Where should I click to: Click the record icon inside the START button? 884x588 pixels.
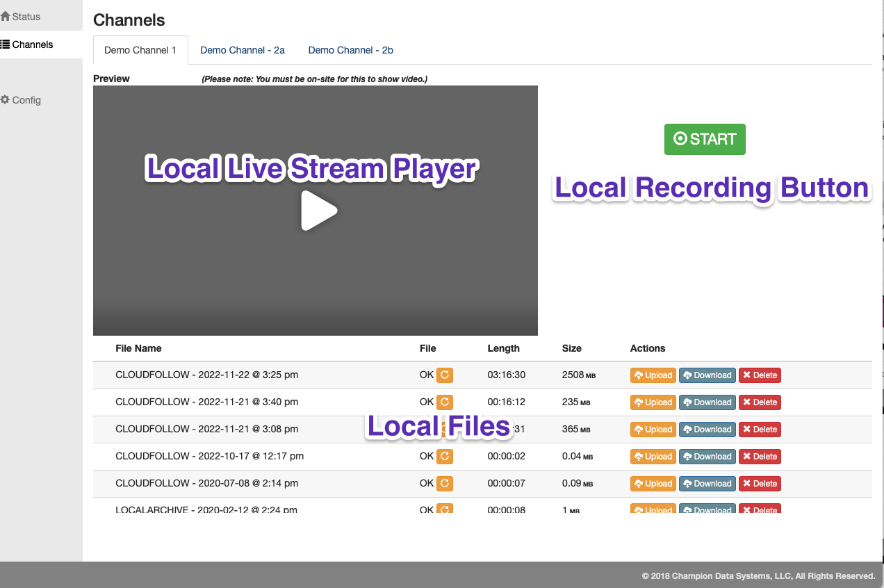pos(679,139)
